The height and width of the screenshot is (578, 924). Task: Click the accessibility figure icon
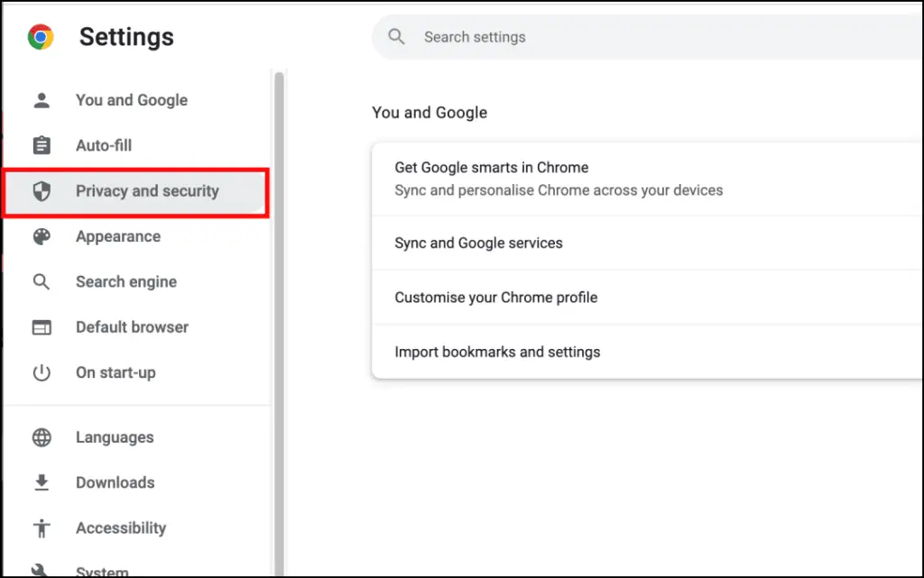(x=42, y=528)
